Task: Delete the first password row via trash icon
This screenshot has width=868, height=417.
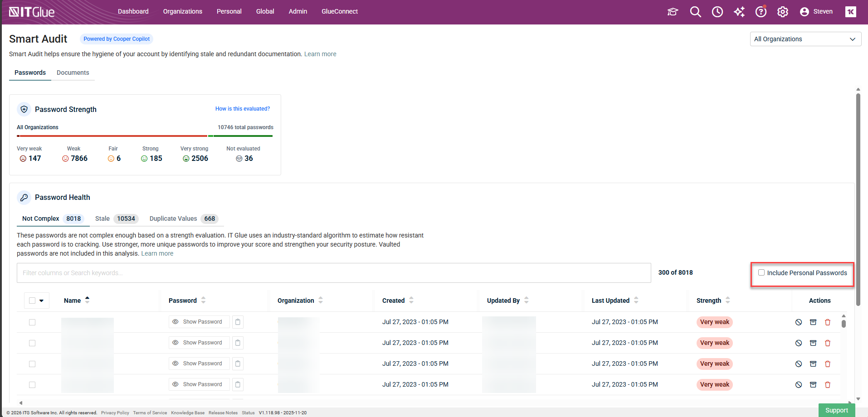Action: pos(827,322)
